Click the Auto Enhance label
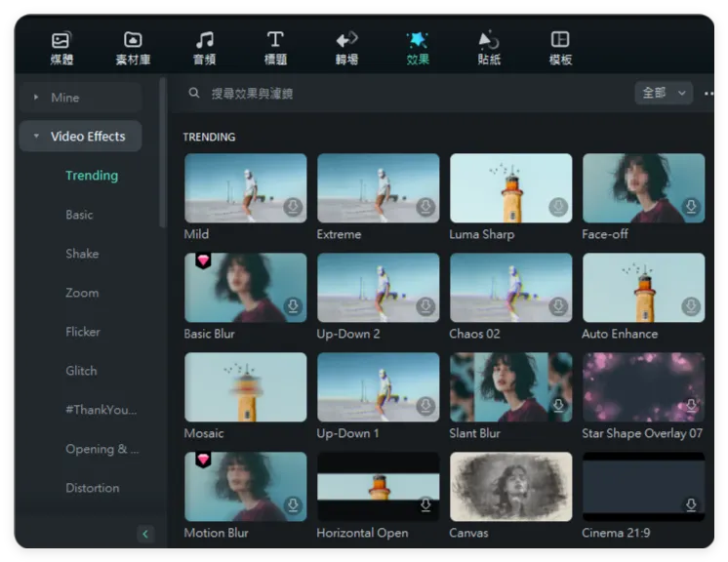This screenshot has width=728, height=562. coord(620,334)
